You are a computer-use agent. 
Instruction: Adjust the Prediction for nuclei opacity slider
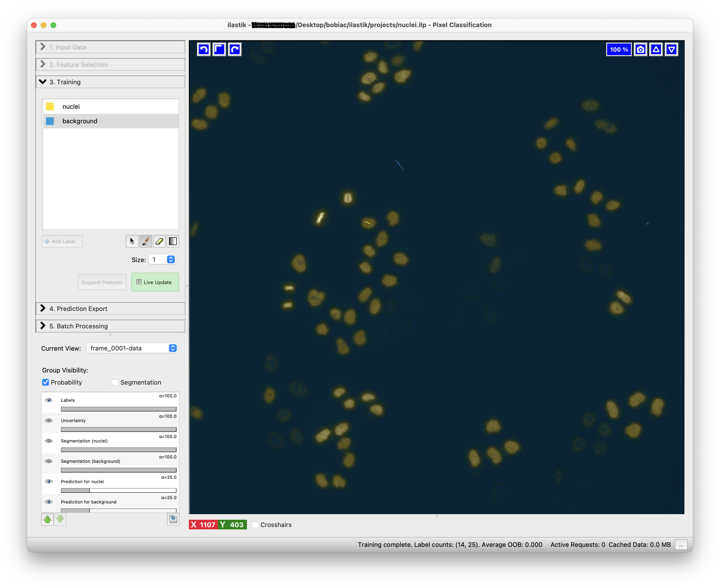point(119,490)
